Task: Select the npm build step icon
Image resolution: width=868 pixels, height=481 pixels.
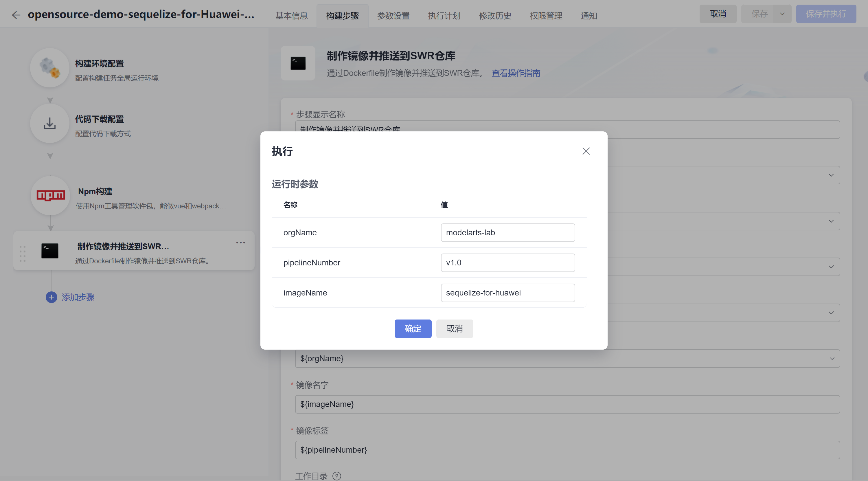Action: click(x=51, y=196)
